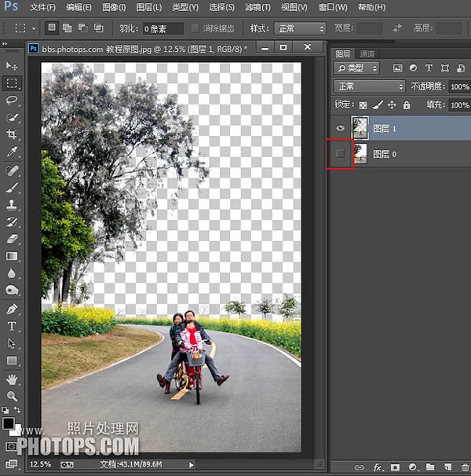Select the Sponge tool
Image resolution: width=471 pixels, height=476 pixels.
pos(12,290)
